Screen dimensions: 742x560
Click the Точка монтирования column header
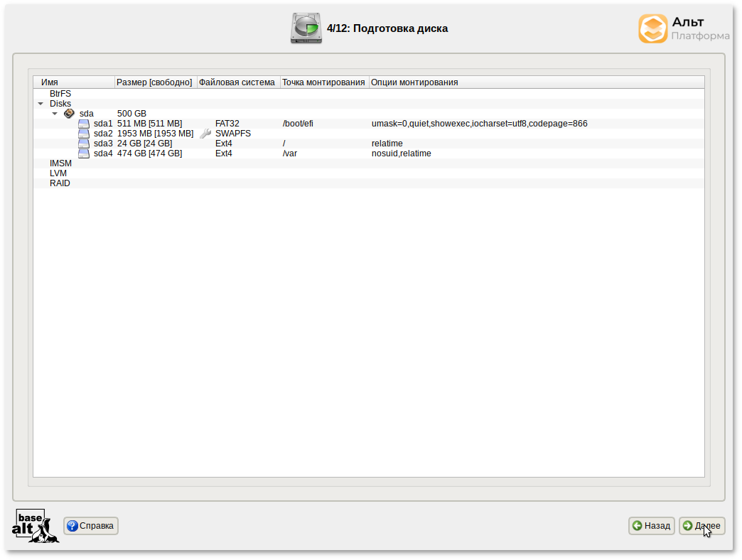pyautogui.click(x=323, y=82)
